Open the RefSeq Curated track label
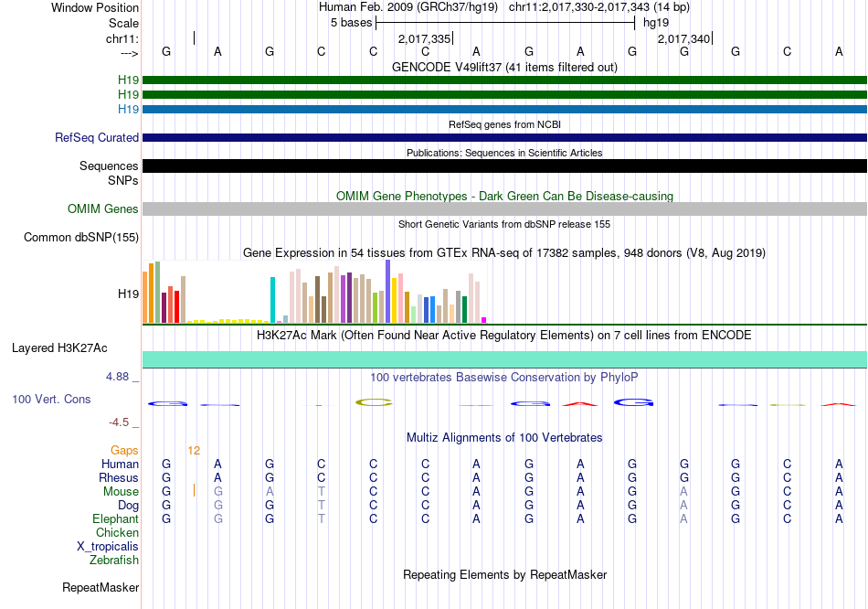This screenshot has height=609, width=868. click(x=96, y=137)
